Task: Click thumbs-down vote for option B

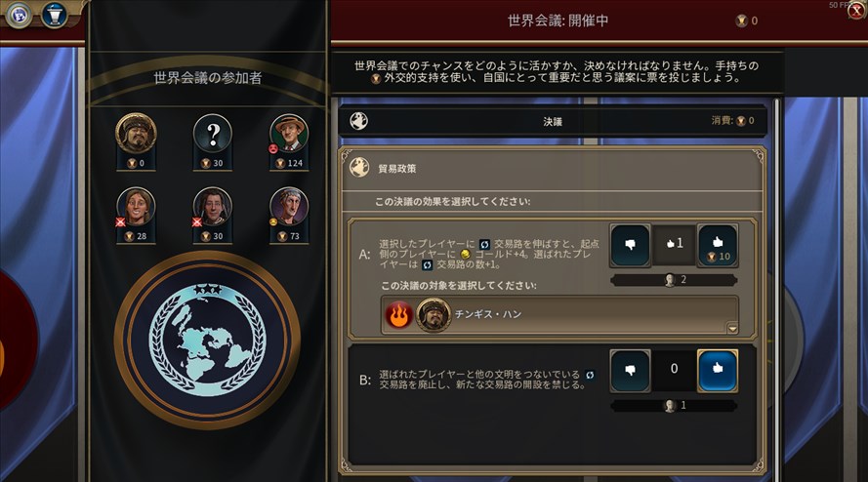Action: point(631,371)
